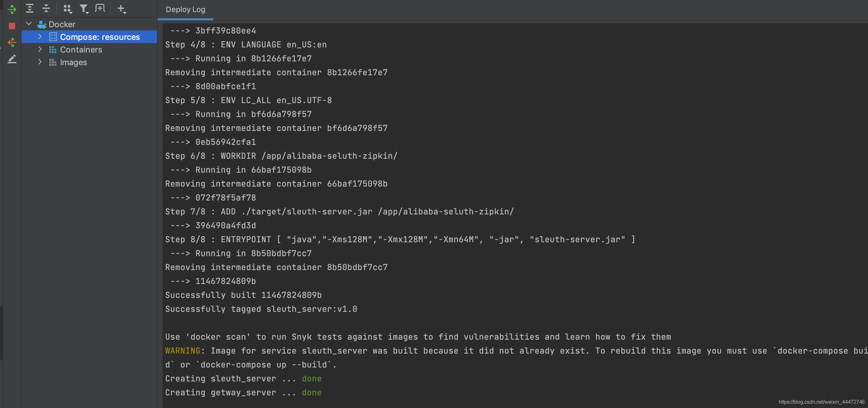Click the yellow WARNING text

pos(183,351)
